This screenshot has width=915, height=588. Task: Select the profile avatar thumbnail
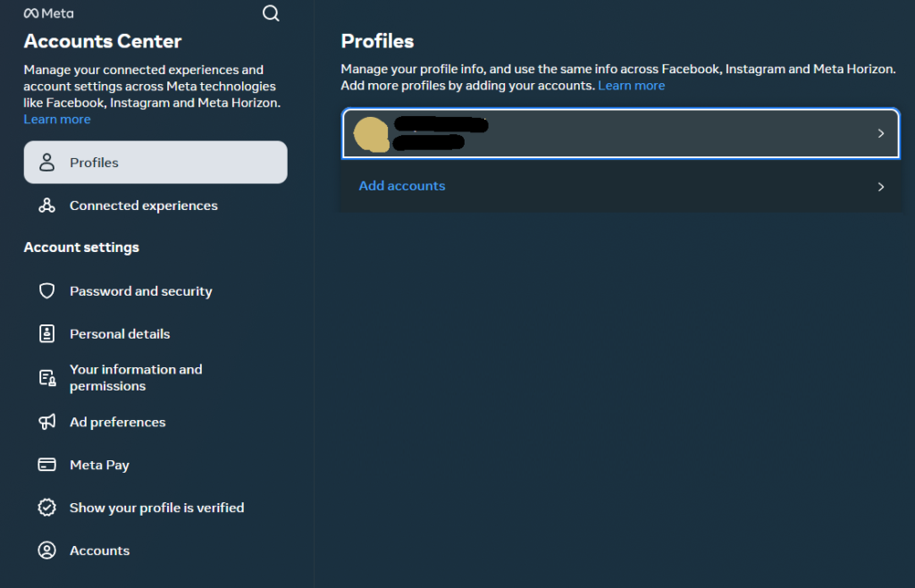[371, 134]
